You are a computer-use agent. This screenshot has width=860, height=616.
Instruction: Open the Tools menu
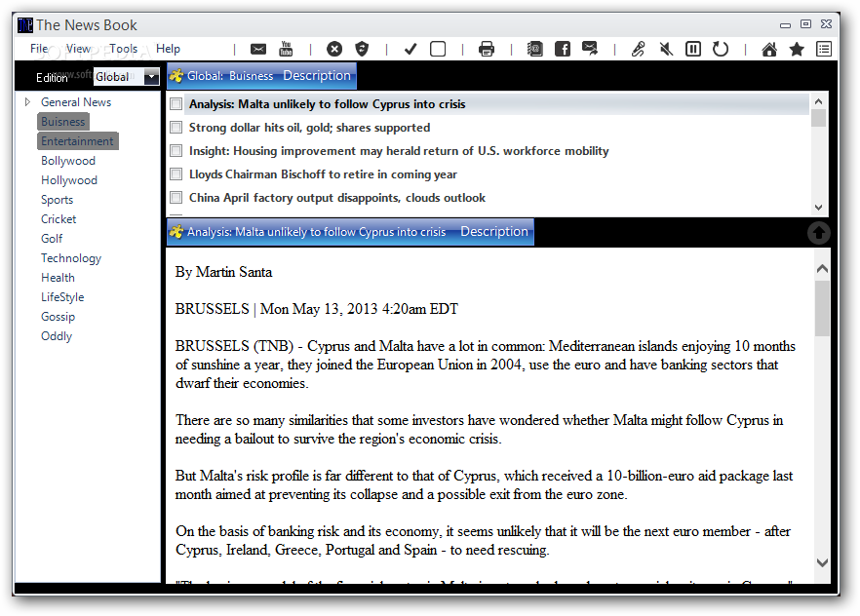point(124,49)
